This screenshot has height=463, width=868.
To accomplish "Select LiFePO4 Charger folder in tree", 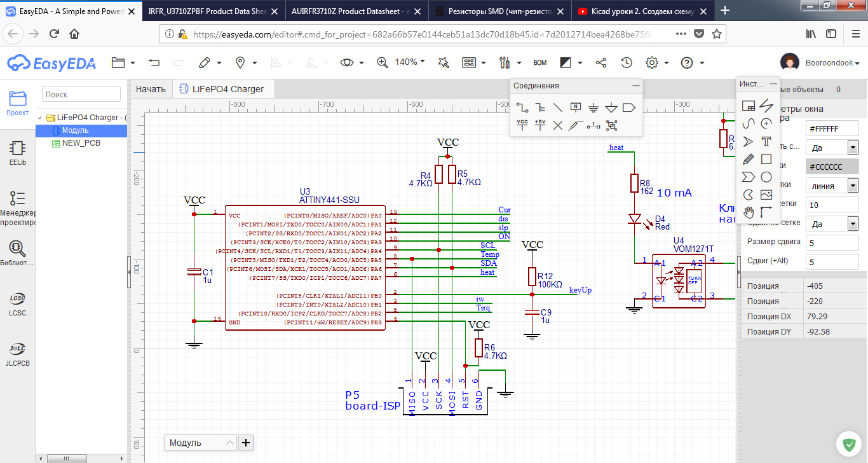I will coord(86,118).
